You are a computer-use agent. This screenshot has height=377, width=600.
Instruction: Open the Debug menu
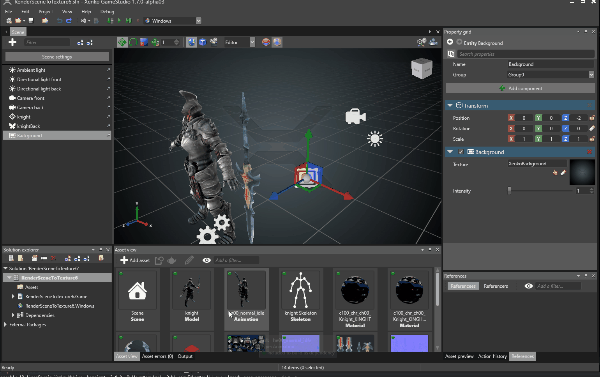pos(107,11)
